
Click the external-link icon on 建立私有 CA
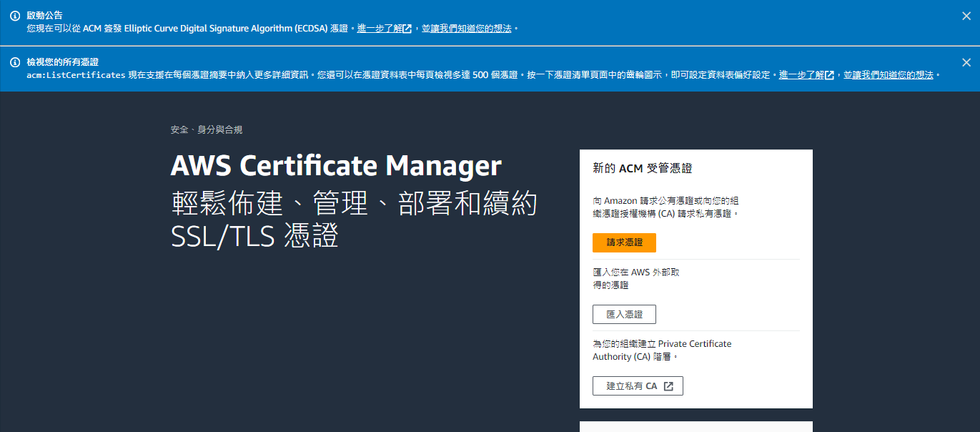668,386
